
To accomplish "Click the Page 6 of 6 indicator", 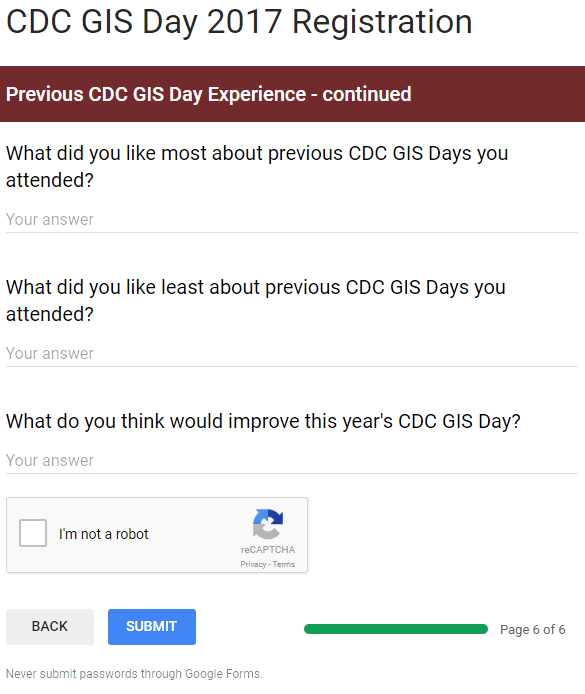I will [532, 629].
